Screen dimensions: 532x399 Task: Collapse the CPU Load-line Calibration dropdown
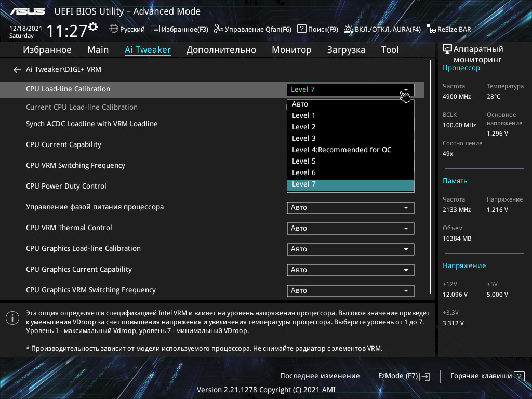pos(351,89)
